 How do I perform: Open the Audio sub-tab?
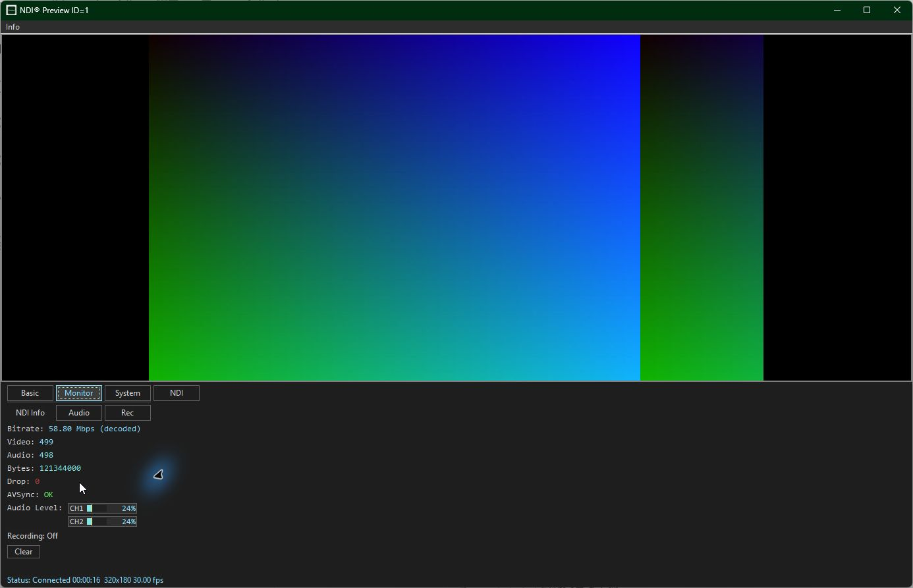(x=79, y=413)
